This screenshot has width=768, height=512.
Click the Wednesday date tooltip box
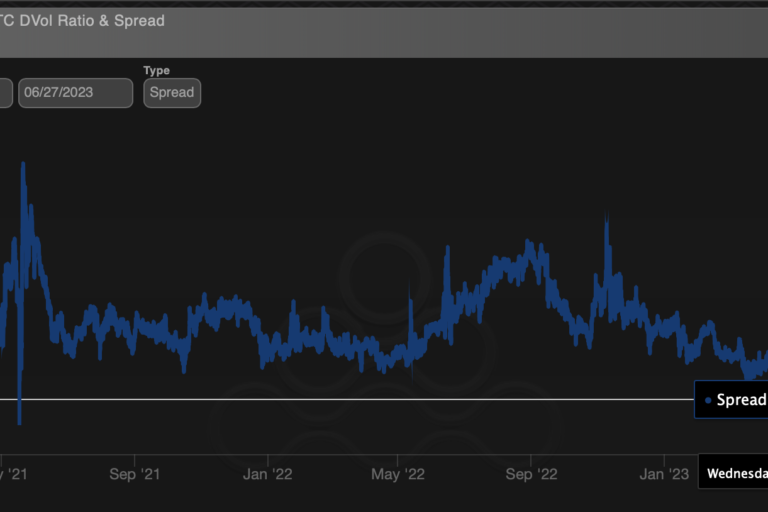pos(732,473)
